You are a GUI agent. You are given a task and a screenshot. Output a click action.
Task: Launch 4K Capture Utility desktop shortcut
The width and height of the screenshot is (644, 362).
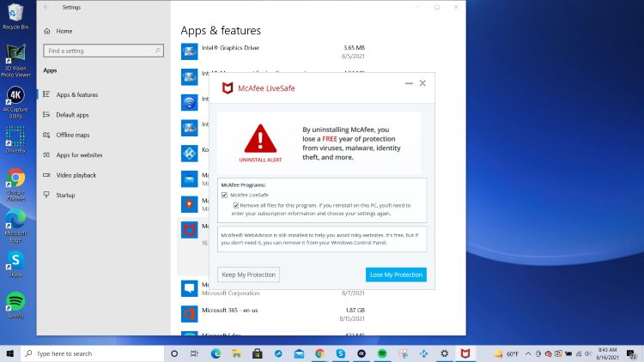coord(15,102)
